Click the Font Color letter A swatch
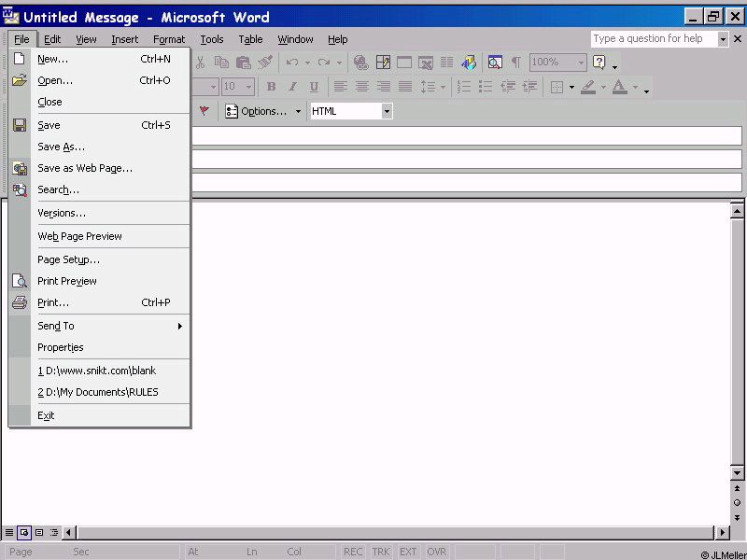747x560 pixels. click(618, 87)
